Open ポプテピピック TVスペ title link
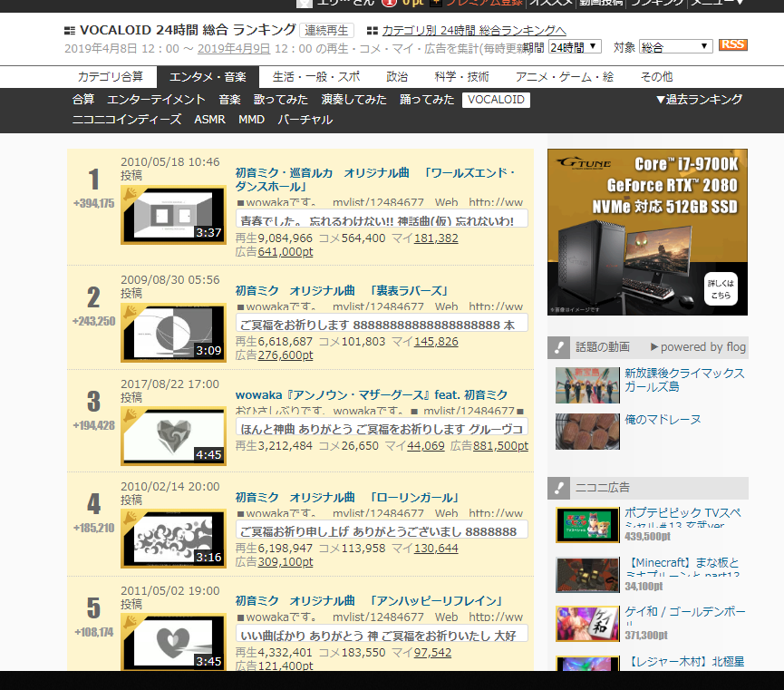The height and width of the screenshot is (690, 784). click(x=683, y=516)
